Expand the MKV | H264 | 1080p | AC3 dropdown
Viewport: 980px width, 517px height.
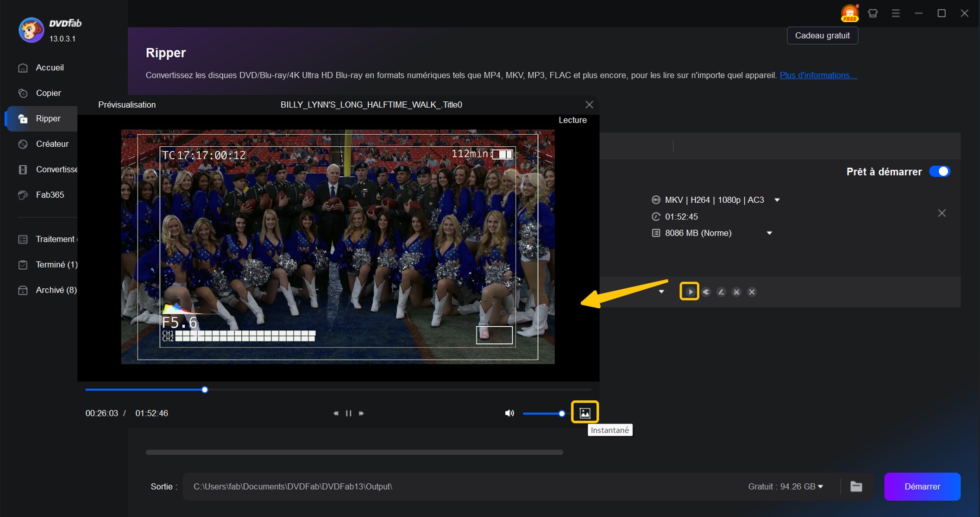click(777, 200)
